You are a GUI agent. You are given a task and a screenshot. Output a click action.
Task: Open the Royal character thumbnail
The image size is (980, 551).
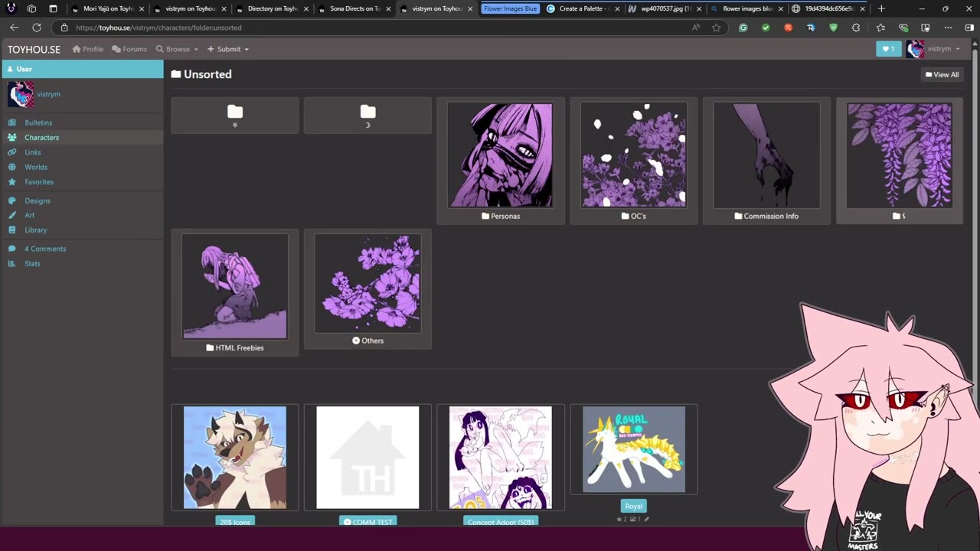pyautogui.click(x=634, y=449)
